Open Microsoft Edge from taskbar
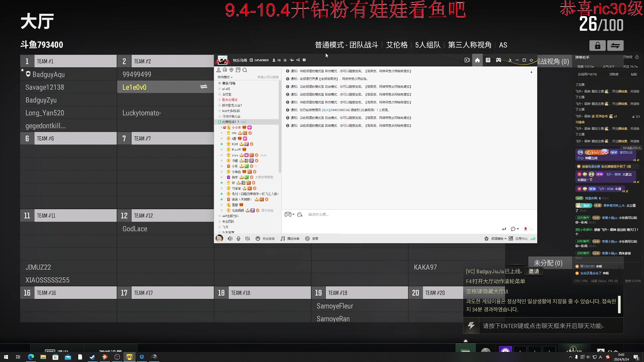Image resolution: width=644 pixels, height=362 pixels. 31,357
